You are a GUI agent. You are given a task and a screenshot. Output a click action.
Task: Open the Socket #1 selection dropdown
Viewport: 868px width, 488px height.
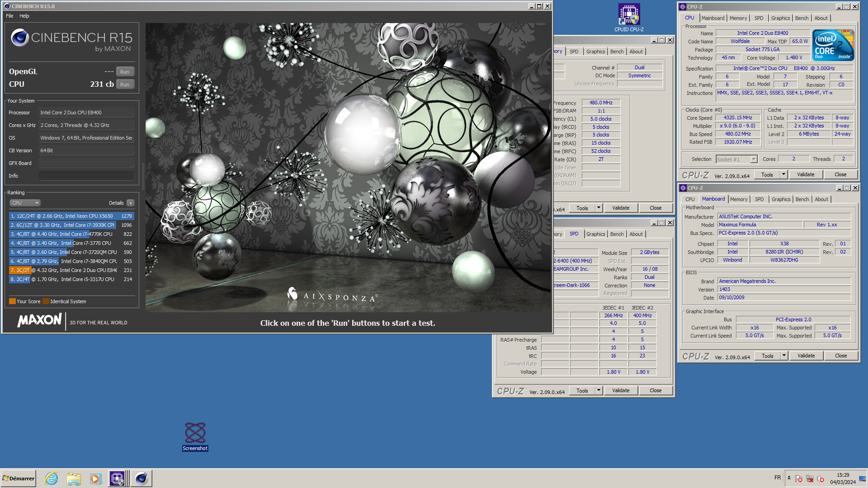pyautogui.click(x=736, y=159)
